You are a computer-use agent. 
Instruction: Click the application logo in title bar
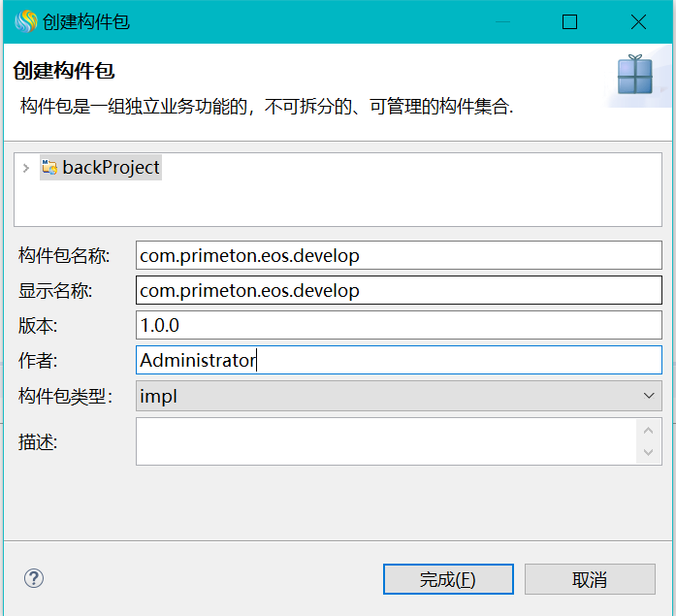25,21
